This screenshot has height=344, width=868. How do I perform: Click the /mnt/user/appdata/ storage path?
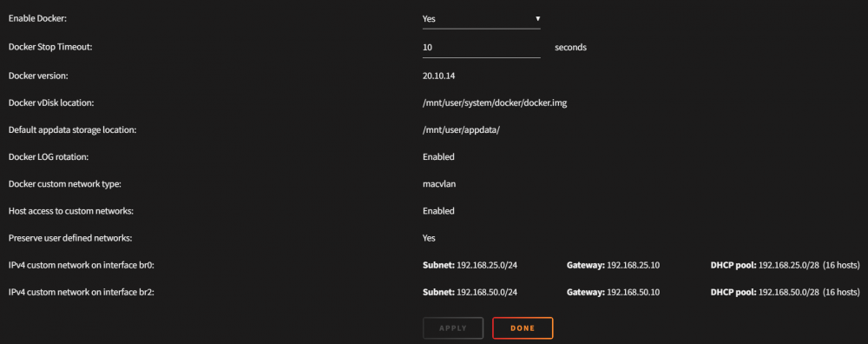pos(461,130)
